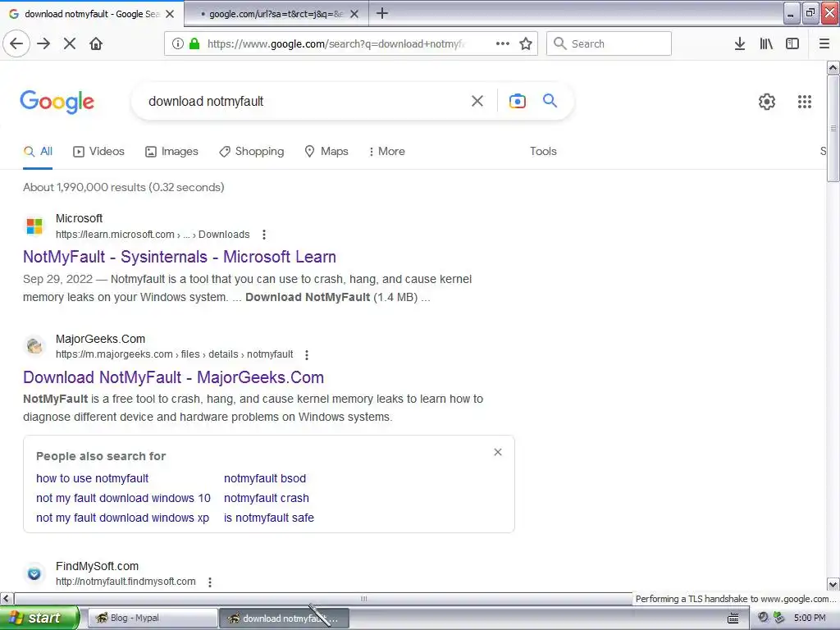Click the Google logo

pyautogui.click(x=57, y=102)
